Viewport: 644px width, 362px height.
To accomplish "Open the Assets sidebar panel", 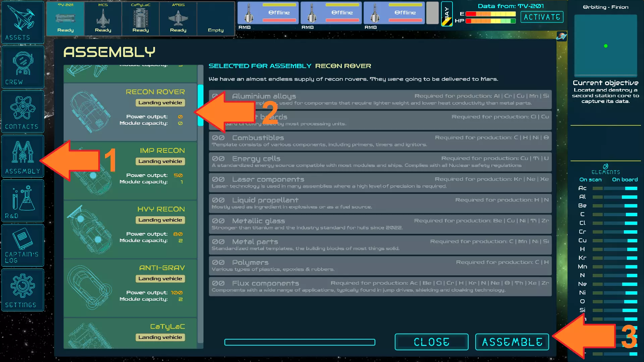I will (x=22, y=22).
